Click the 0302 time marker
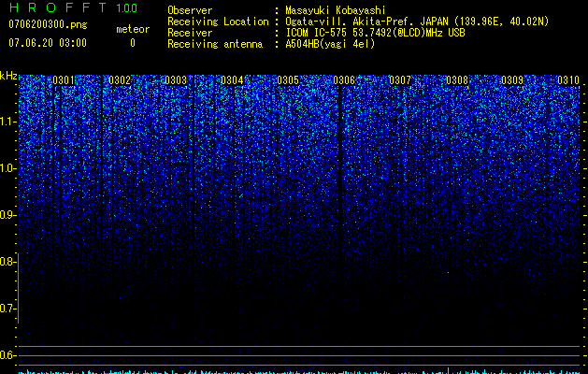The width and height of the screenshot is (588, 374). click(120, 80)
